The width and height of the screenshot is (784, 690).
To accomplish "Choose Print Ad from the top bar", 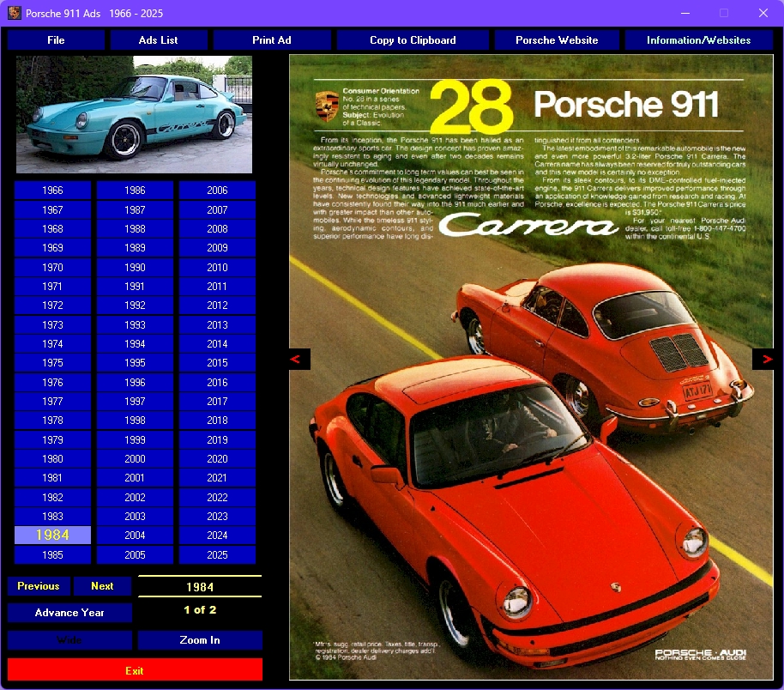I will point(272,40).
